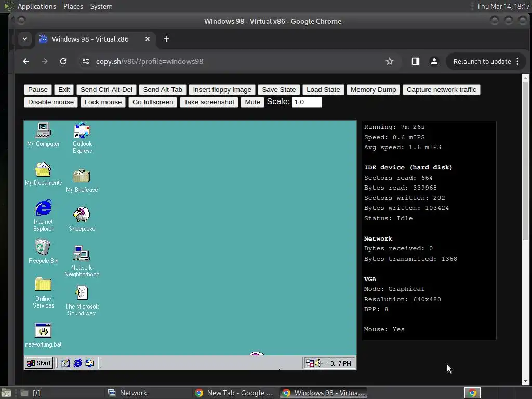Screen dimensions: 532x399
Task: Toggle the Mute button
Action: (252, 102)
